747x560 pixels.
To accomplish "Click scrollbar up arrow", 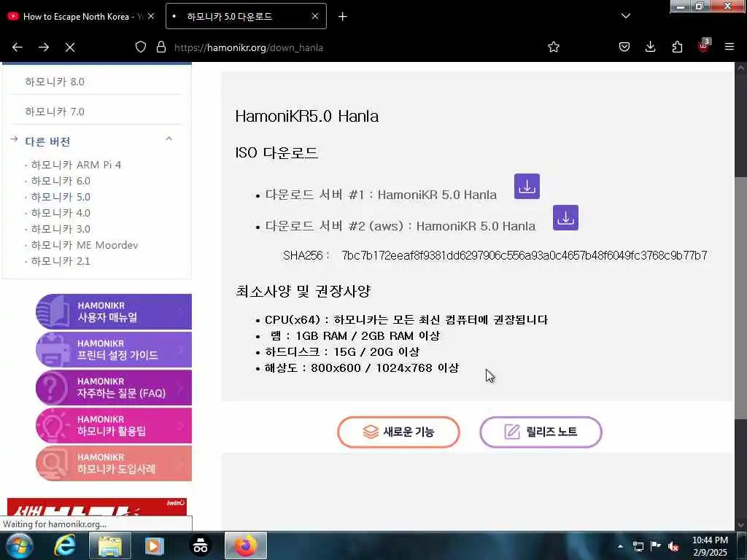I will 740,68.
